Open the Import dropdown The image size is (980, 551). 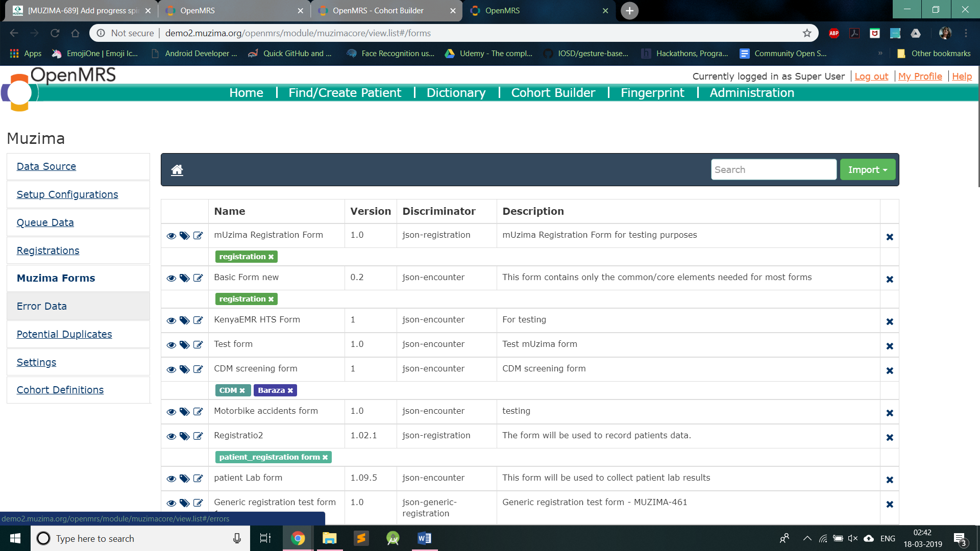(868, 169)
